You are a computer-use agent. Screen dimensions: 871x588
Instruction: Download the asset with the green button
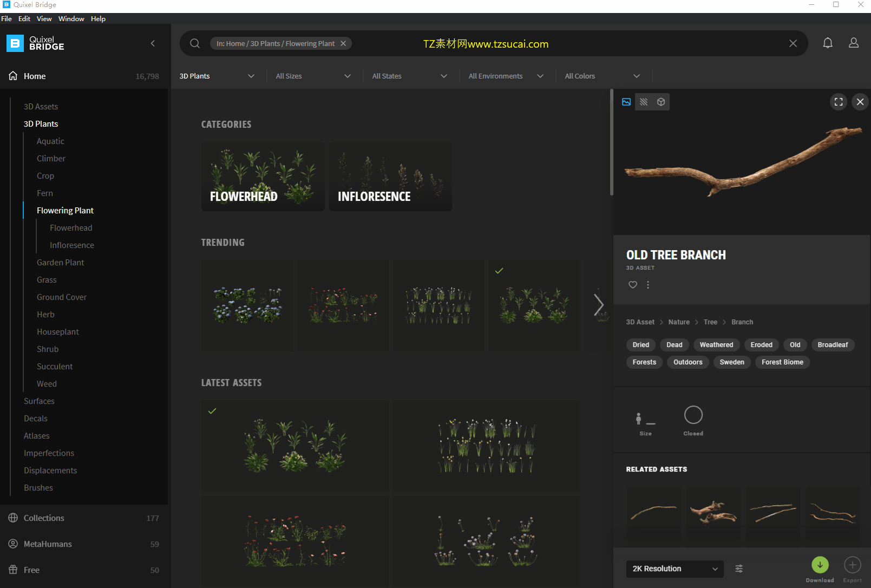coord(820,565)
